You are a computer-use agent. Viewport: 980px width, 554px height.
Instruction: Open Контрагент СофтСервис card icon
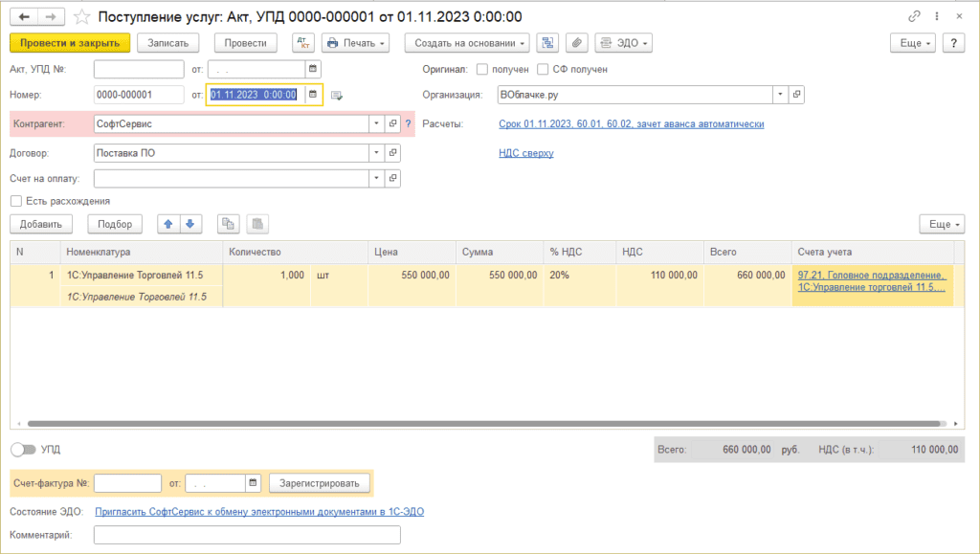(x=392, y=123)
